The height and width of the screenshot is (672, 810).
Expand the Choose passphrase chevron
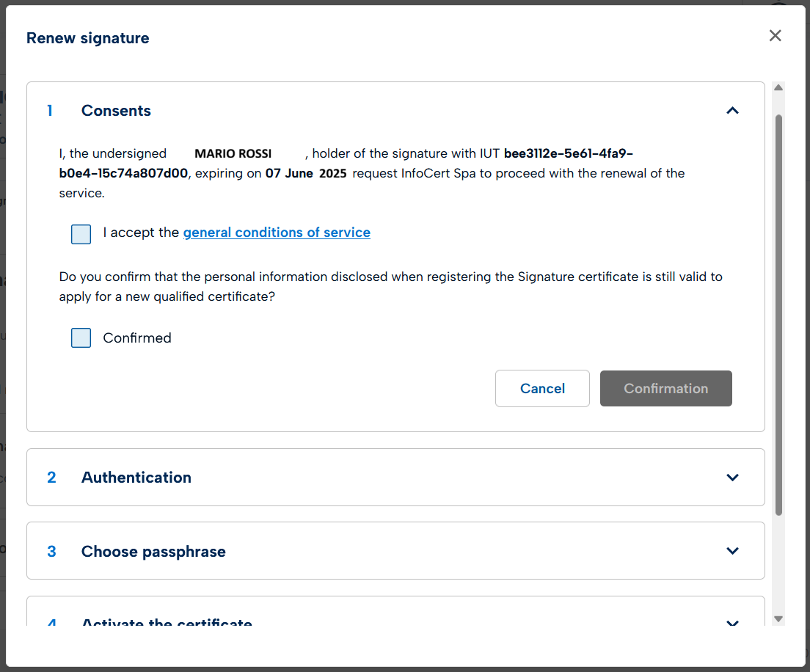tap(732, 551)
